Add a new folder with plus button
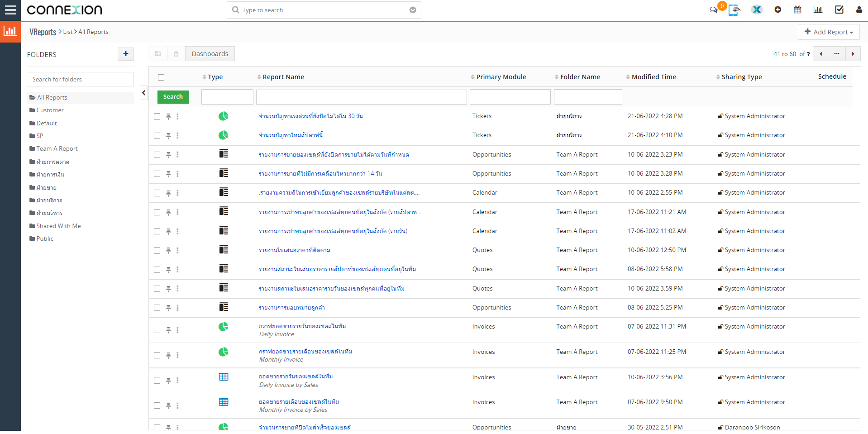868x434 pixels. coord(125,54)
